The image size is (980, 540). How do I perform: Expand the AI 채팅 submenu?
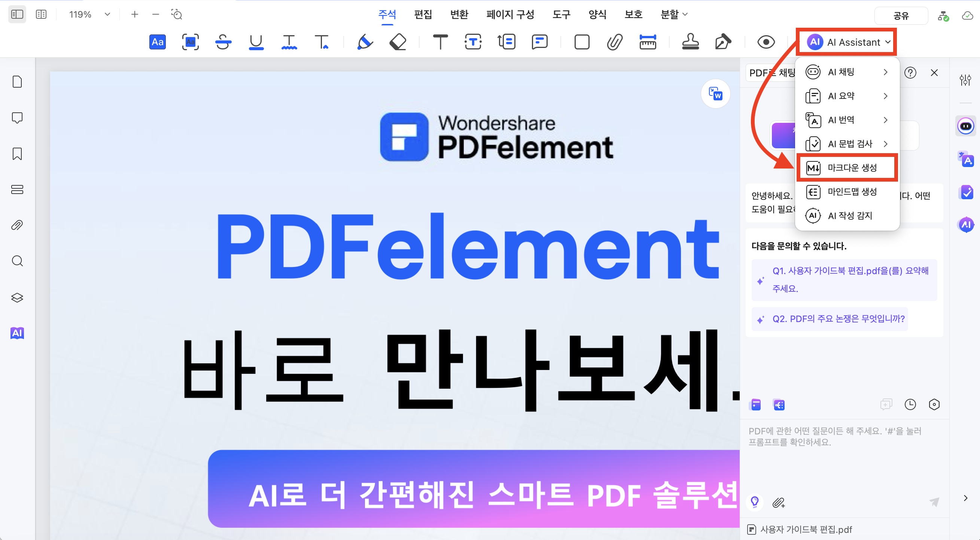click(x=847, y=72)
